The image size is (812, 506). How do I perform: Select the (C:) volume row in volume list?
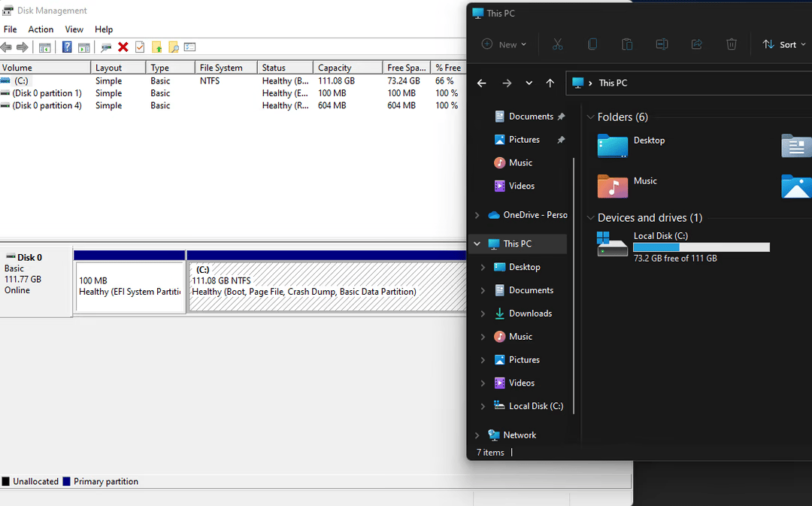point(233,81)
